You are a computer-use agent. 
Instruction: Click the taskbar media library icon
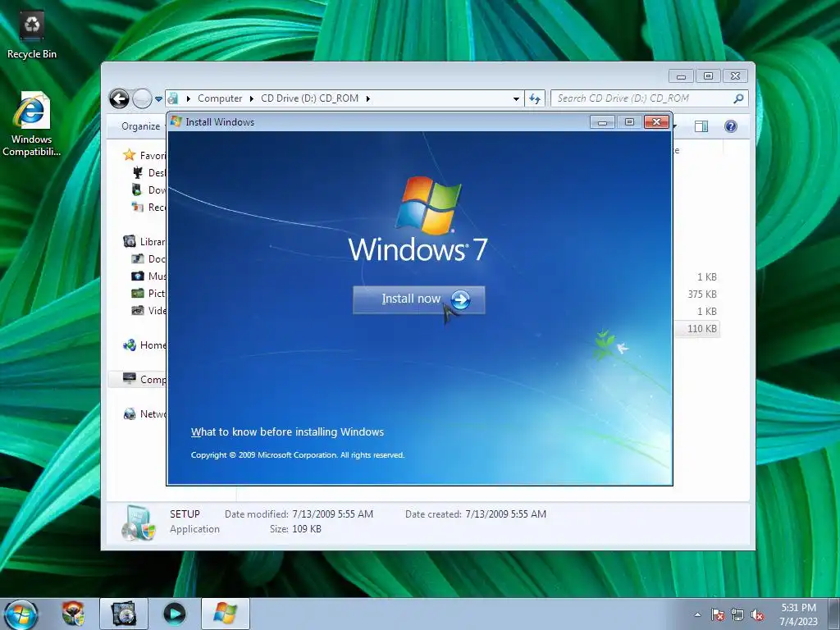pyautogui.click(x=124, y=614)
